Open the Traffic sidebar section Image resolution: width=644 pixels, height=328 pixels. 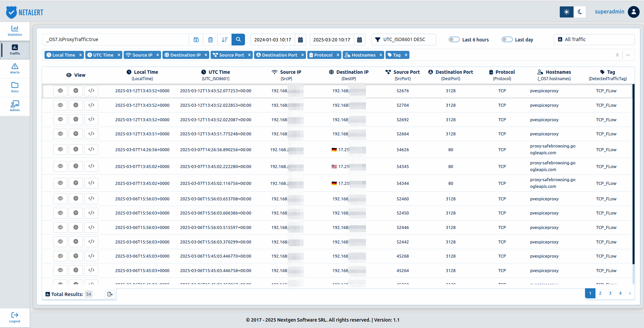[x=15, y=50]
